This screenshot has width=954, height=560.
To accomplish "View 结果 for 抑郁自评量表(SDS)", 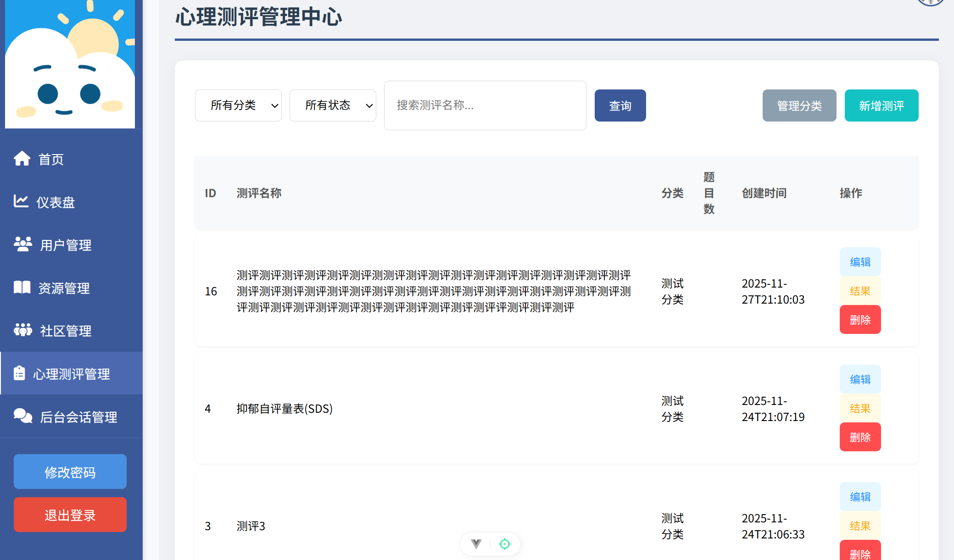I will tap(860, 408).
